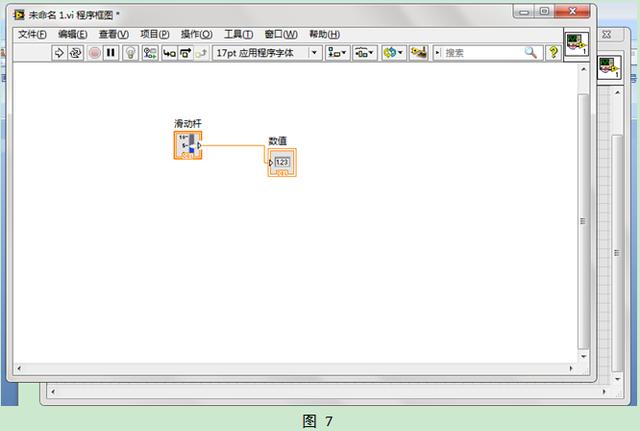640x431 pixels.
Task: Open the Align Objects dropdown
Action: click(x=338, y=53)
